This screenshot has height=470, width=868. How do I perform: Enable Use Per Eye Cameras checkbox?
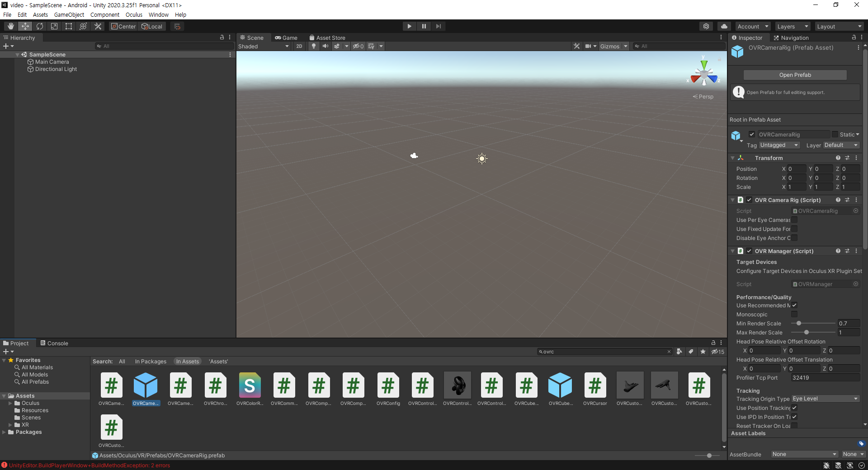pyautogui.click(x=794, y=220)
